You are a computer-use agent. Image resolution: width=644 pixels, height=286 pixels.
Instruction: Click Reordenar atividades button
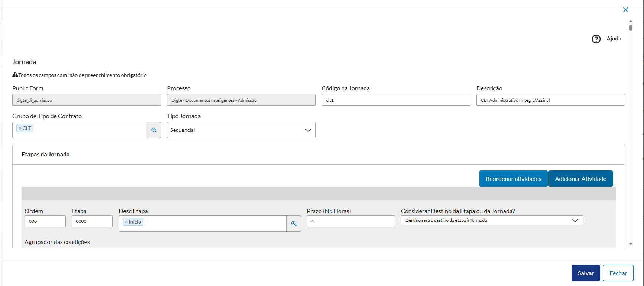[513, 179]
